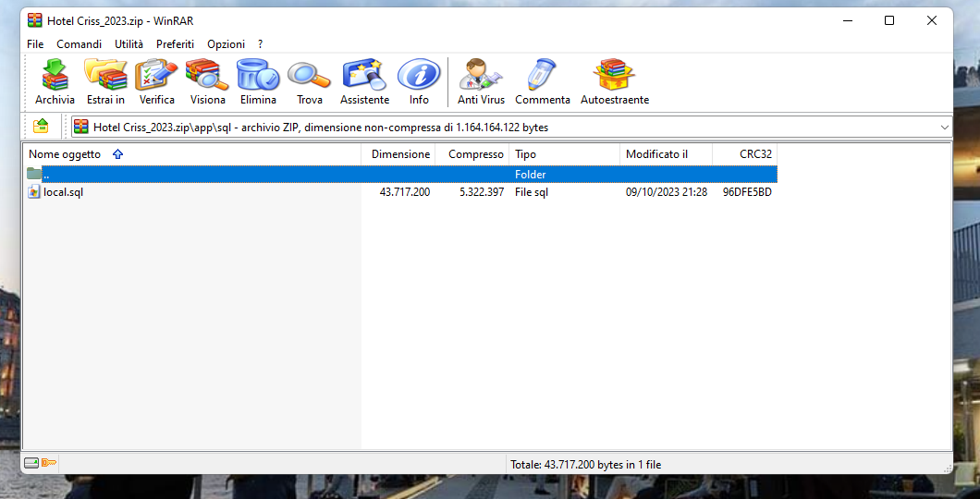Click the disk drive status icon
This screenshot has height=499, width=980.
coord(31,463)
